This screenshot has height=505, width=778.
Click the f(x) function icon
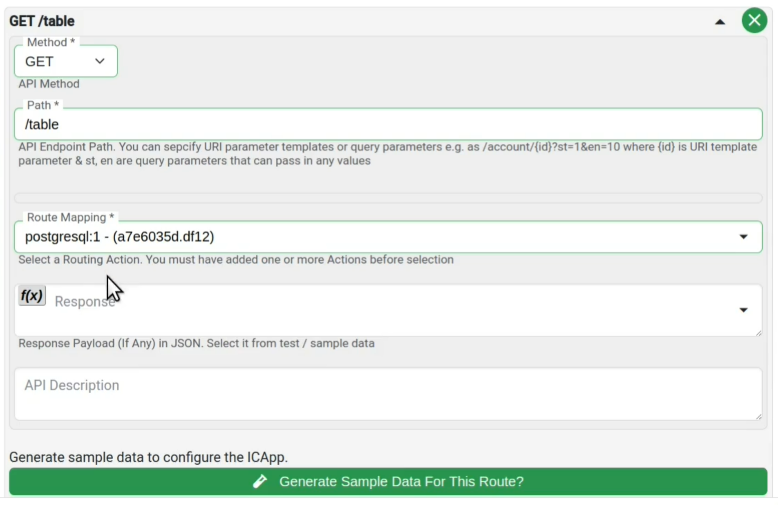click(x=32, y=296)
